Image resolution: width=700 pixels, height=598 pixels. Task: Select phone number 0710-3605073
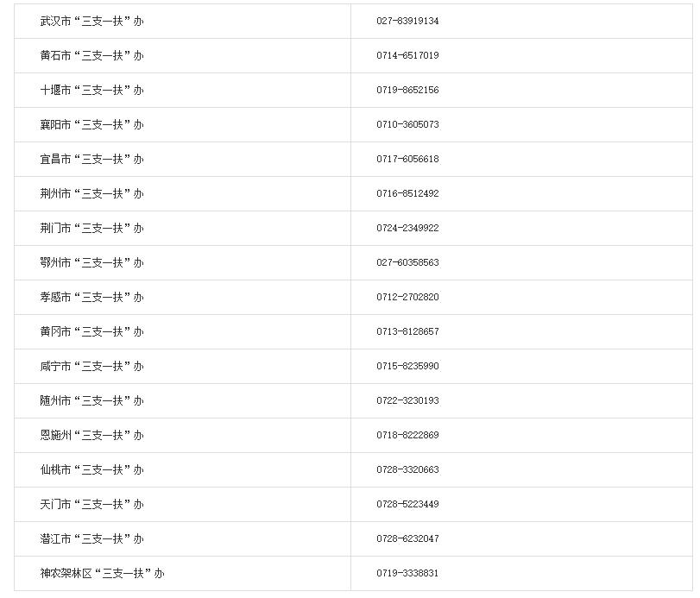(x=407, y=124)
